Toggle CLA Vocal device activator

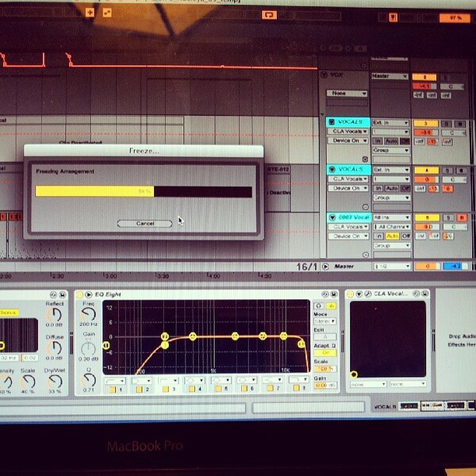click(x=351, y=294)
